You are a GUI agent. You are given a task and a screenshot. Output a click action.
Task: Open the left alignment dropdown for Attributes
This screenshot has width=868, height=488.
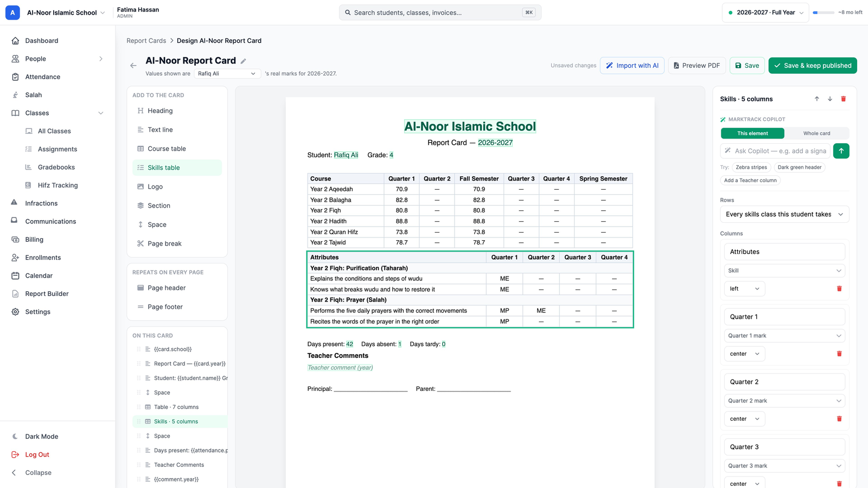tap(744, 289)
